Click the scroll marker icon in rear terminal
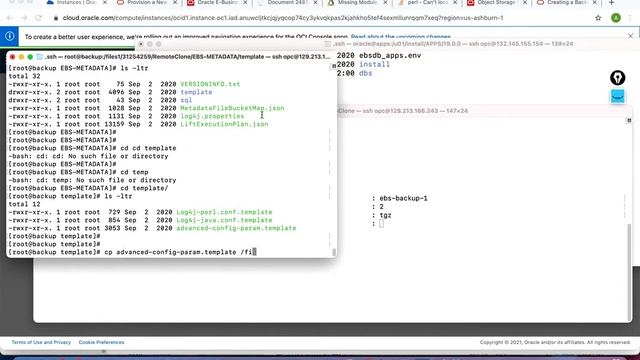 tap(629, 120)
